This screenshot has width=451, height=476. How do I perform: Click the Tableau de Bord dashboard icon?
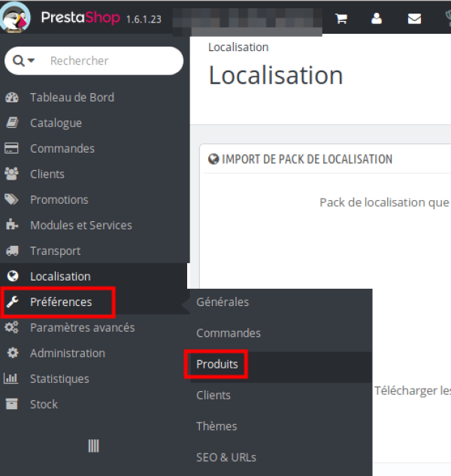[11, 97]
